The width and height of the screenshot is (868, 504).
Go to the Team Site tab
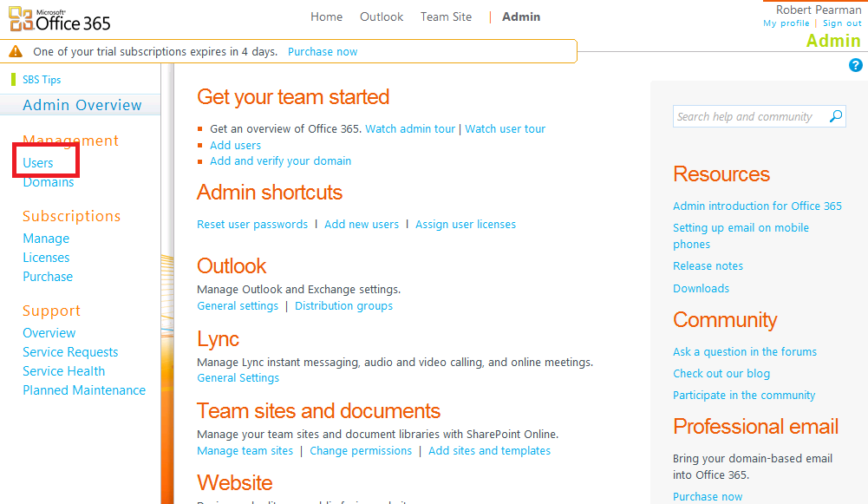click(x=446, y=16)
